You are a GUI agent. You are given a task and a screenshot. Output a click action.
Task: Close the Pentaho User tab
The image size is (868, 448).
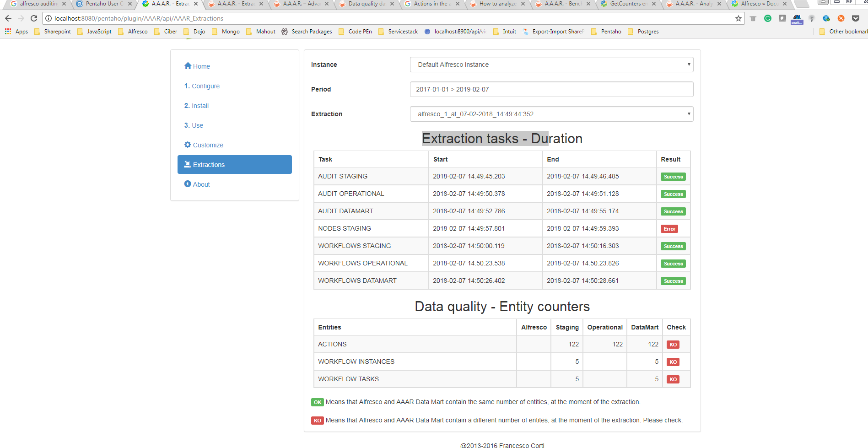click(130, 4)
